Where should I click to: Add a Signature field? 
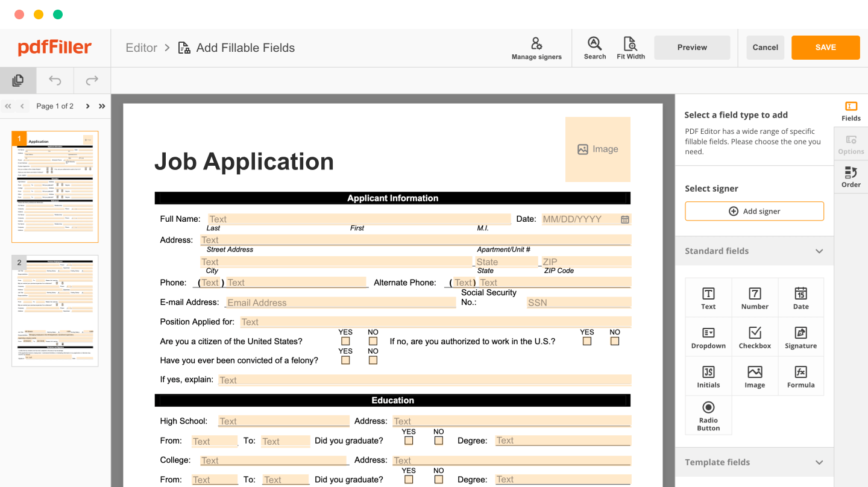tap(800, 336)
